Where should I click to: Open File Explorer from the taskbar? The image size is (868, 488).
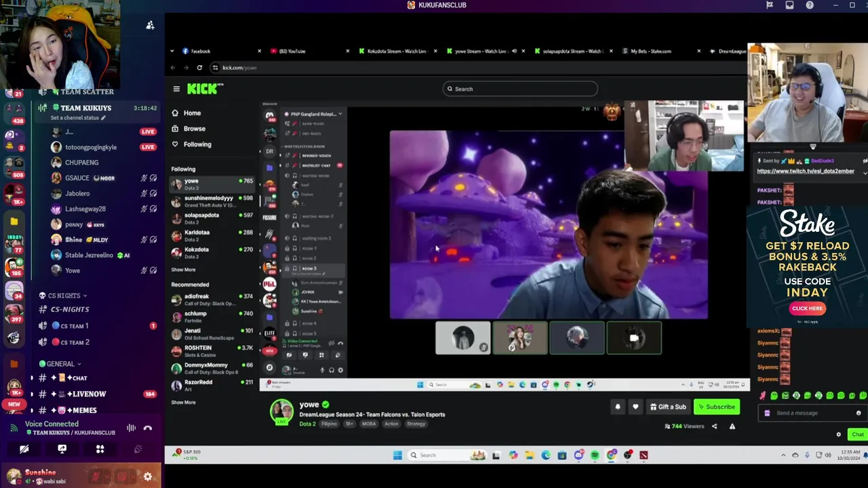tap(529, 455)
